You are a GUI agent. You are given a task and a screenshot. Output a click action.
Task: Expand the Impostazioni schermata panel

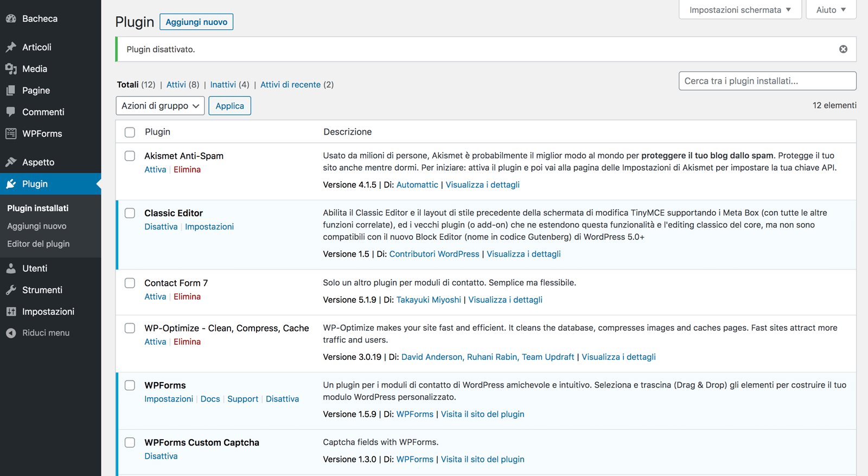[740, 10]
